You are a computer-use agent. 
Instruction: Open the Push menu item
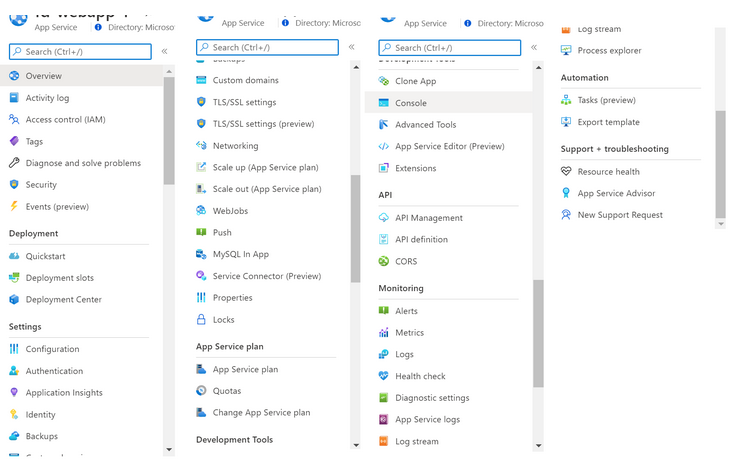[x=222, y=233]
